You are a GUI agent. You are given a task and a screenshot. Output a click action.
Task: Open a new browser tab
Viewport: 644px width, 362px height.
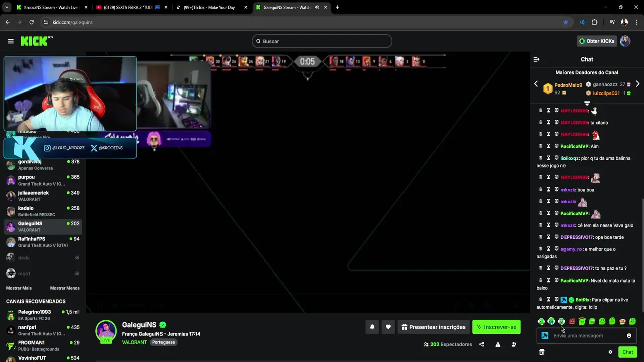click(337, 7)
